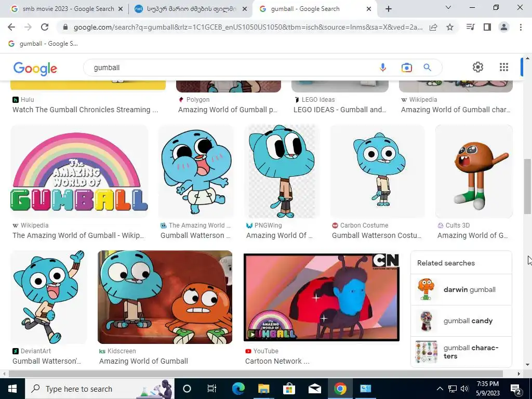Open the media control icon in toolbar
Screen dimensions: 532x399
pos(470,27)
